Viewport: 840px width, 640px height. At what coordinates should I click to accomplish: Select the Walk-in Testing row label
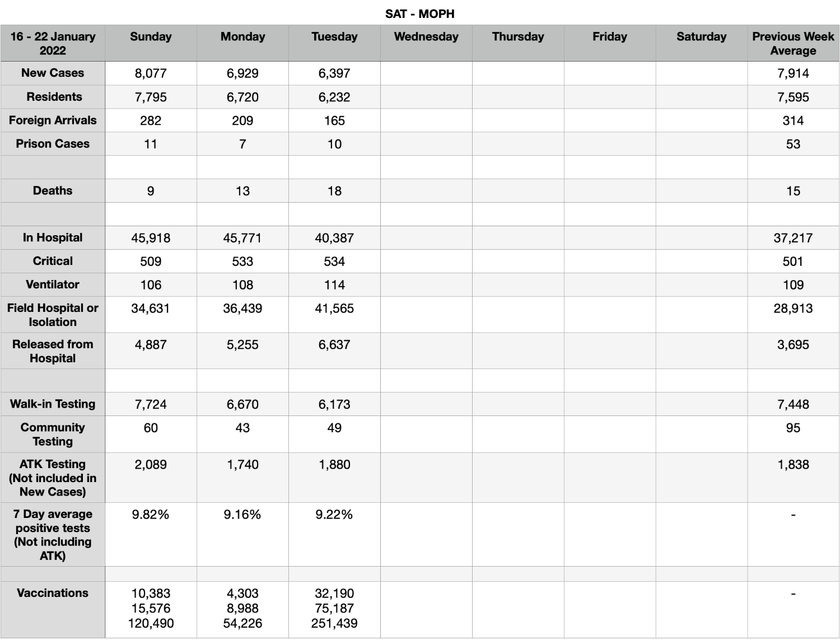pyautogui.click(x=53, y=404)
